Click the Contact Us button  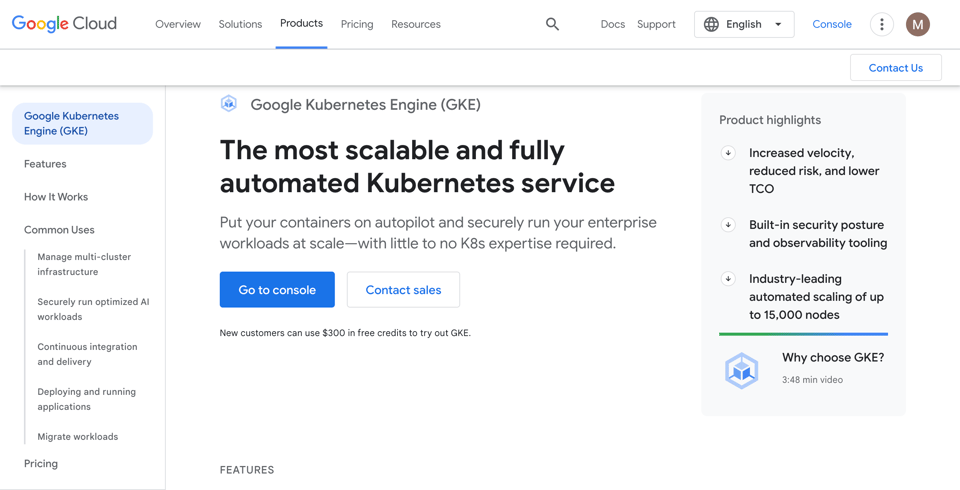point(896,67)
